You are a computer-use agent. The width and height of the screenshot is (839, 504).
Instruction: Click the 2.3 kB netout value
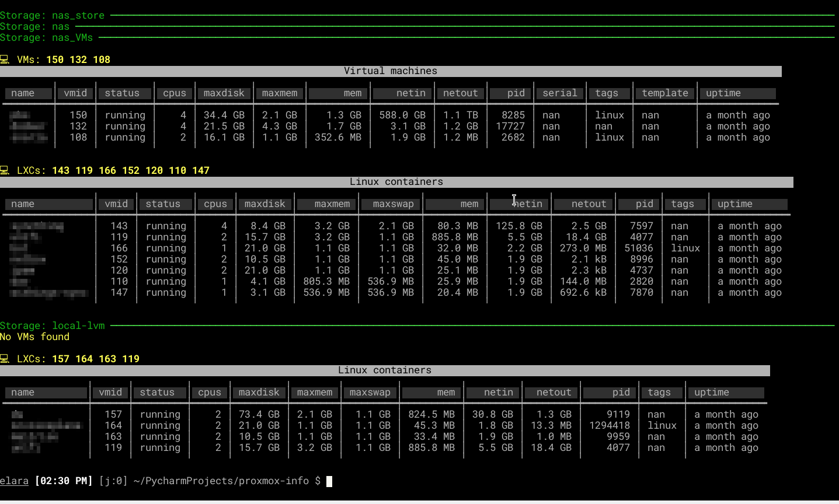pyautogui.click(x=589, y=270)
